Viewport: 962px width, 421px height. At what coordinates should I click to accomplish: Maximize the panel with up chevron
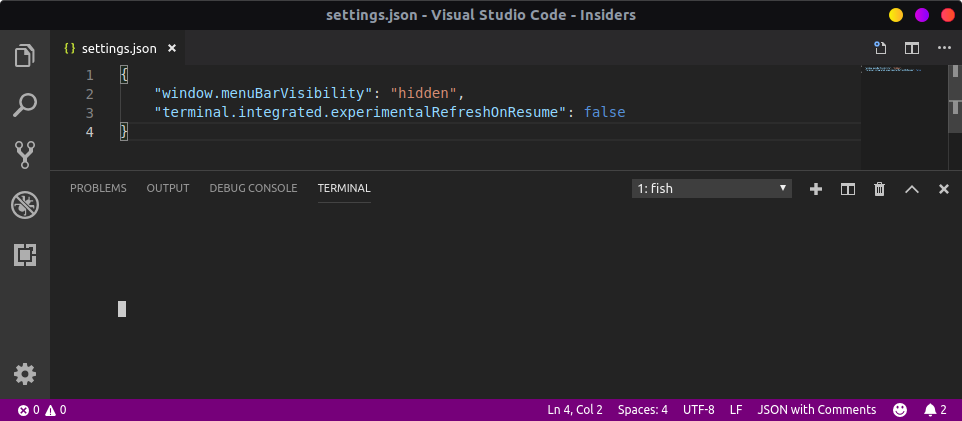coord(912,189)
